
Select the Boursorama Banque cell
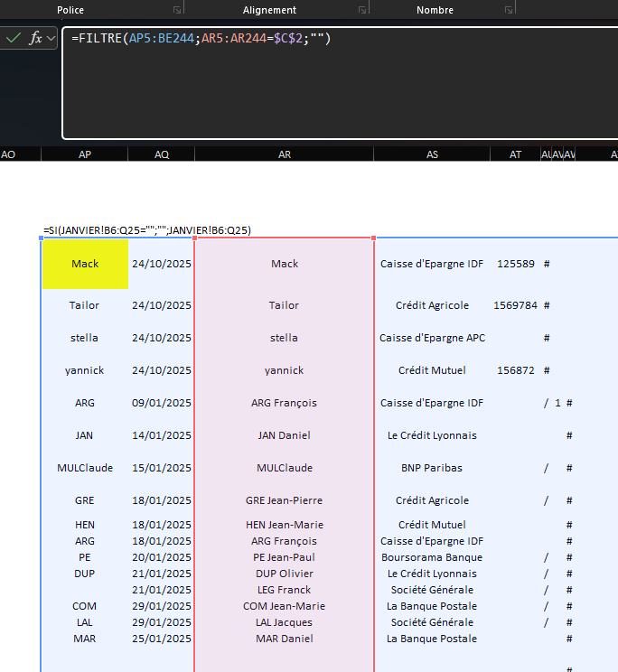point(432,557)
